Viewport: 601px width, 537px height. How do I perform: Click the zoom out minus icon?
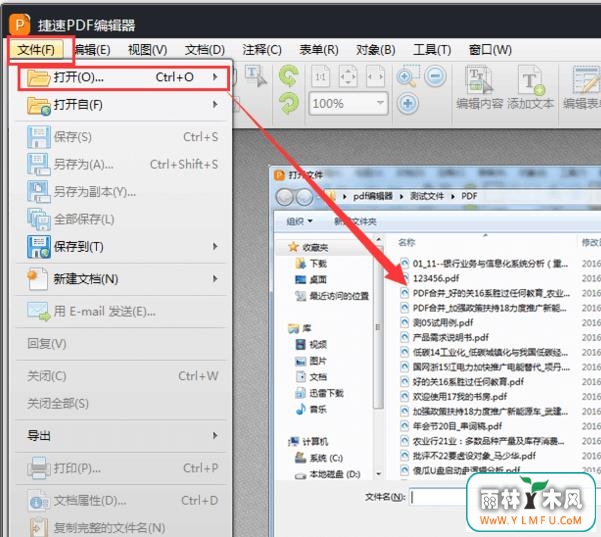click(x=435, y=76)
